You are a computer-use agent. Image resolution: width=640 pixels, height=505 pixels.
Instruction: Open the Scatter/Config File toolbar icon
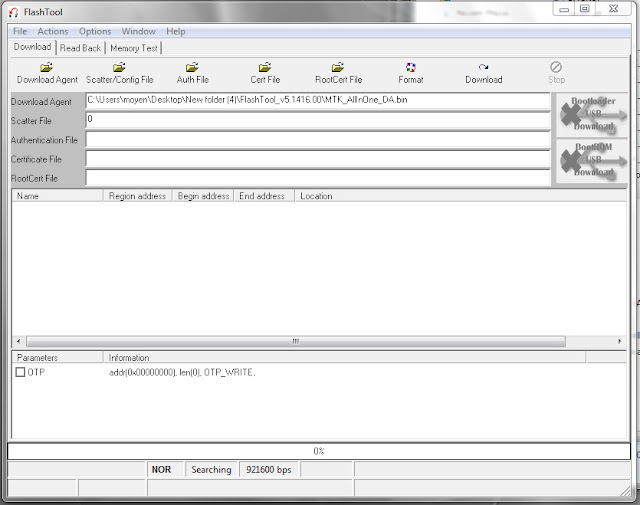[119, 67]
